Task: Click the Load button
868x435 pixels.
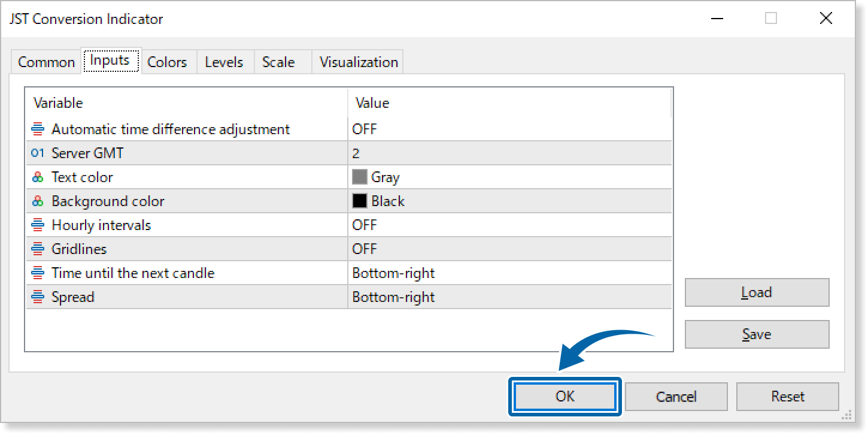Action: pyautogui.click(x=757, y=292)
